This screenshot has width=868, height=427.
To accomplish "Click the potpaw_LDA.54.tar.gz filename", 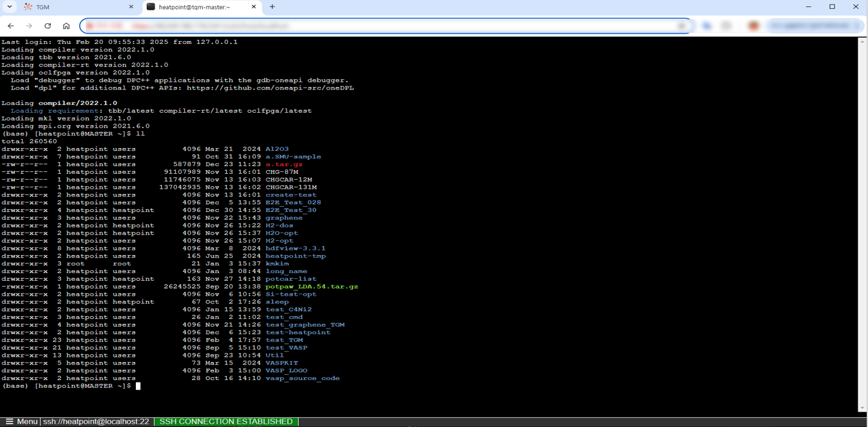I will pyautogui.click(x=312, y=287).
